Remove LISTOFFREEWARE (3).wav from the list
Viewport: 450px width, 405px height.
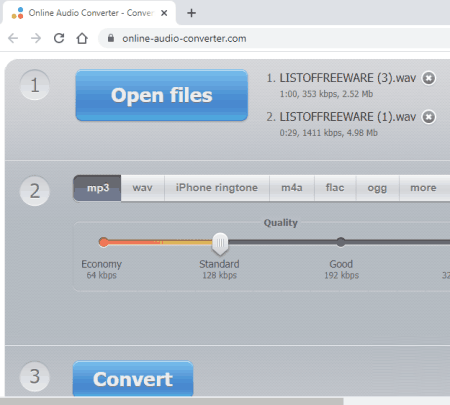(429, 78)
